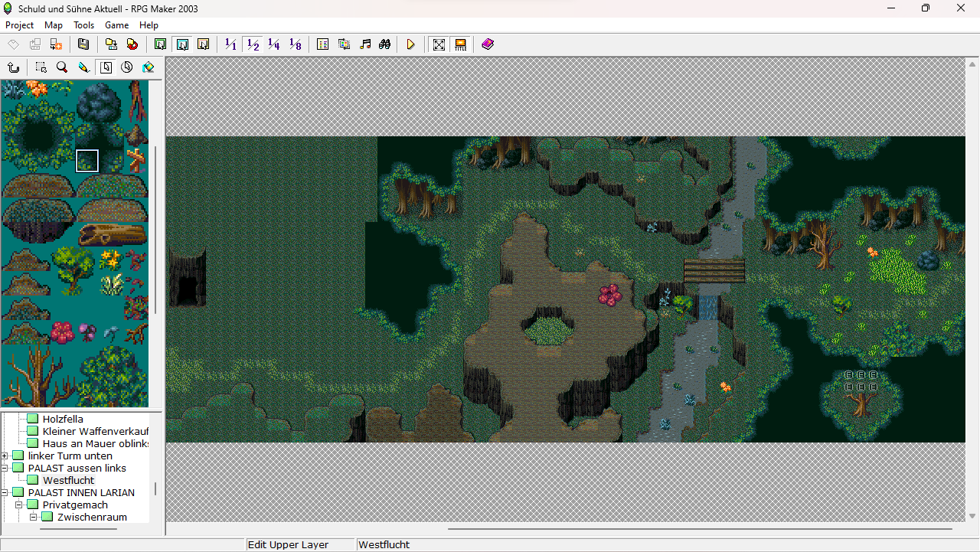Open the Help menu
This screenshot has width=980, height=552.
pos(149,25)
